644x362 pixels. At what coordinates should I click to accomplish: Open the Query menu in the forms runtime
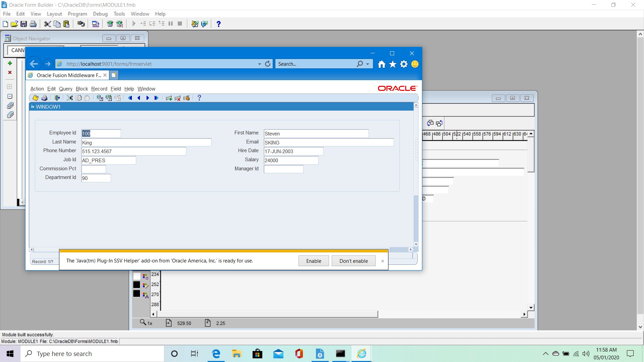tap(66, 89)
